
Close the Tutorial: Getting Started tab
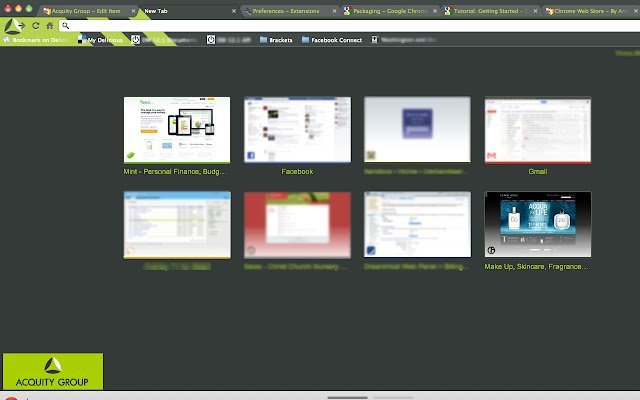click(x=535, y=11)
